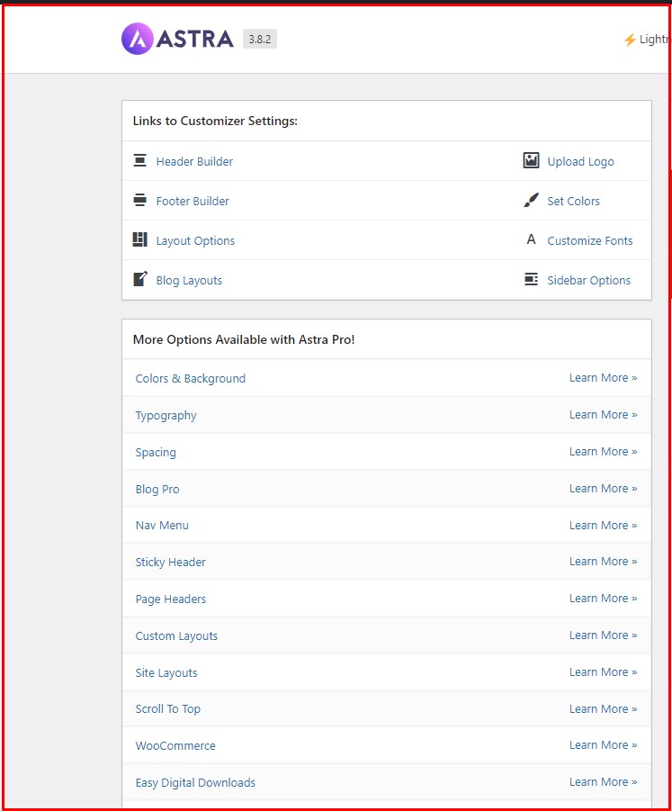Image resolution: width=672 pixels, height=811 pixels.
Task: Click the lightning bolt icon in header
Action: tap(630, 40)
